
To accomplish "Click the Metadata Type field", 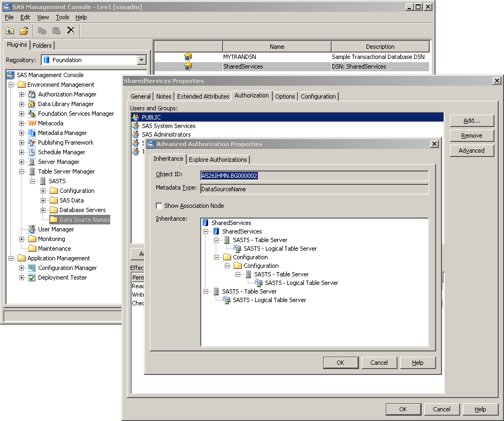I will coord(315,189).
